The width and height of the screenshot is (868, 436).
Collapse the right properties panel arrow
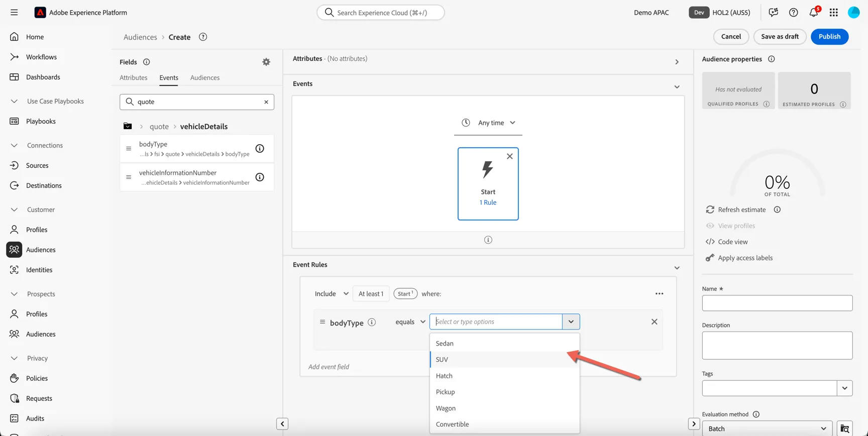point(694,424)
